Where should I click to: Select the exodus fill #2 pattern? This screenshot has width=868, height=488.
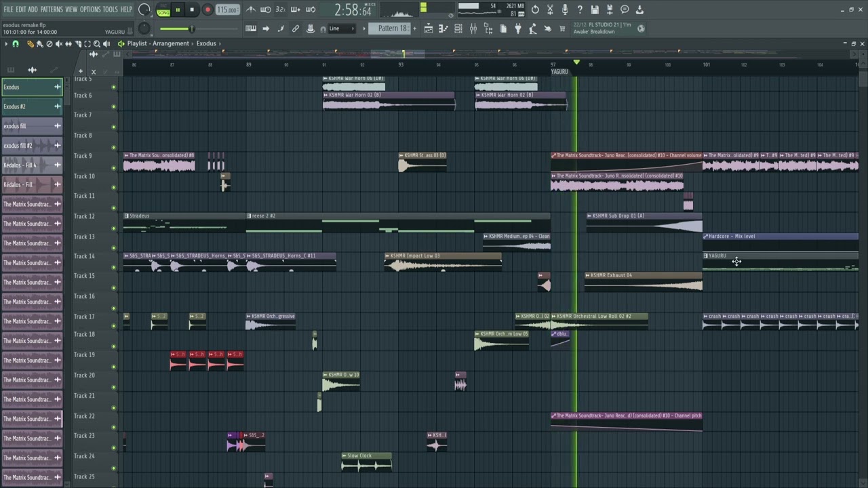(32, 145)
